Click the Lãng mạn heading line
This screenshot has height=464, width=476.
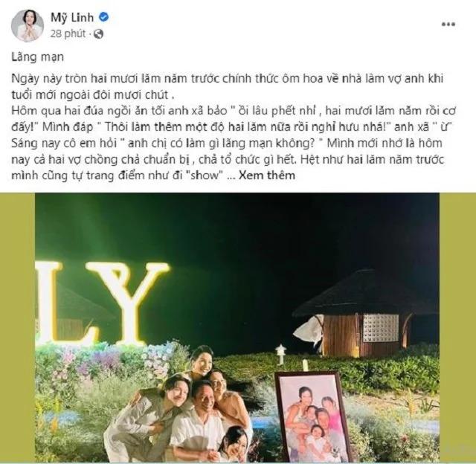[x=38, y=57]
